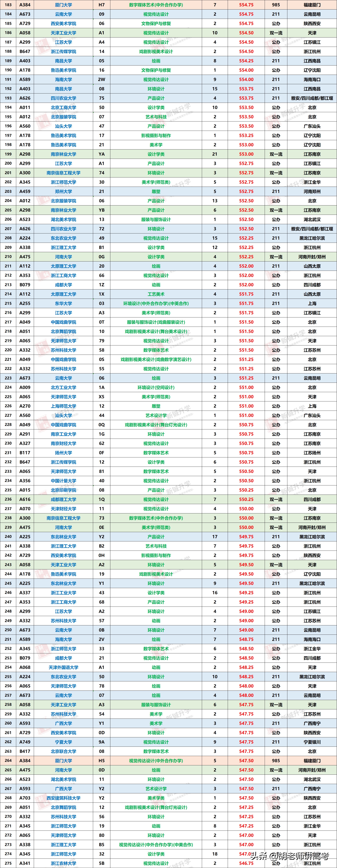Click the score 554.25 for 南昌大学
The width and height of the screenshot is (337, 868).
[x=246, y=61]
